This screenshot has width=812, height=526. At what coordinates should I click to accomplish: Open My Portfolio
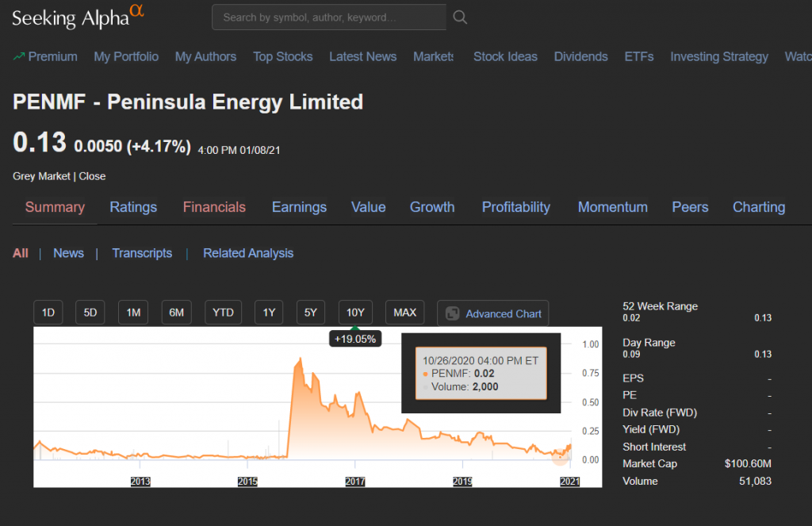pos(126,56)
